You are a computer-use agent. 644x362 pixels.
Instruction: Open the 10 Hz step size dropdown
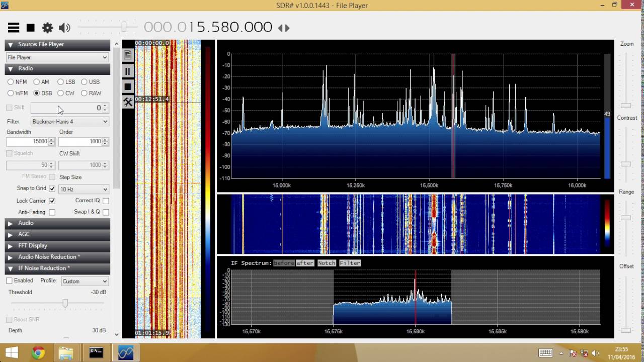[x=84, y=189]
